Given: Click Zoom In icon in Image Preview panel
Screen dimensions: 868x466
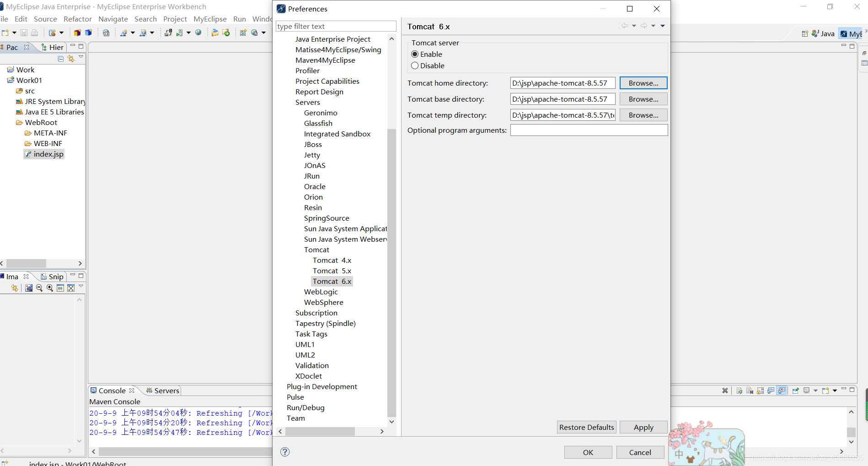Looking at the screenshot, I should coord(50,288).
